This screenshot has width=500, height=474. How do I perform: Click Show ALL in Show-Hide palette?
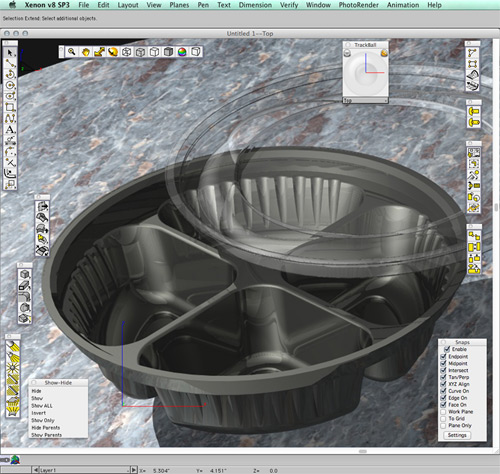coord(42,406)
